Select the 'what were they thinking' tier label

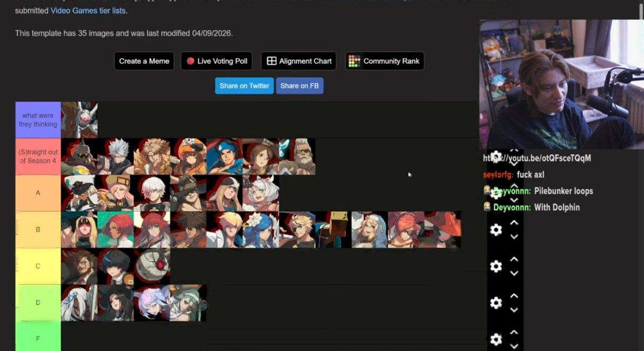point(38,120)
